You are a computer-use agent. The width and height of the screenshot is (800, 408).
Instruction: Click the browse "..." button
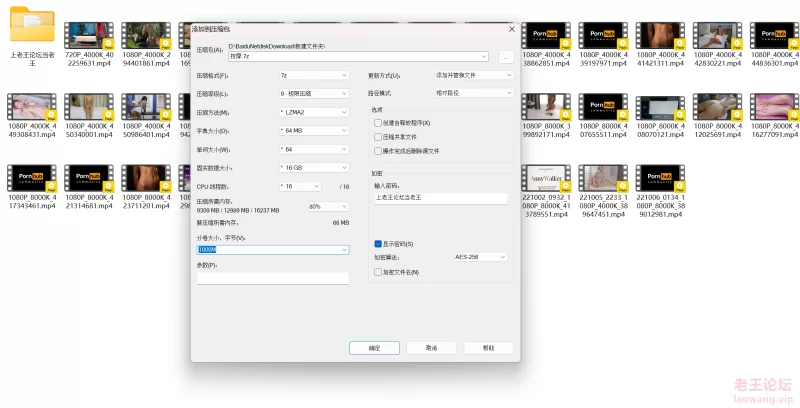click(x=506, y=58)
